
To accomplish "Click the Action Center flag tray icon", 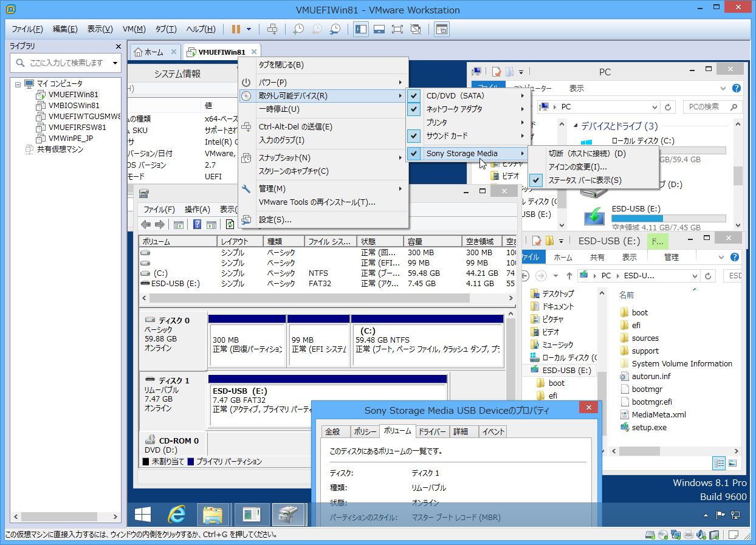I will click(721, 515).
